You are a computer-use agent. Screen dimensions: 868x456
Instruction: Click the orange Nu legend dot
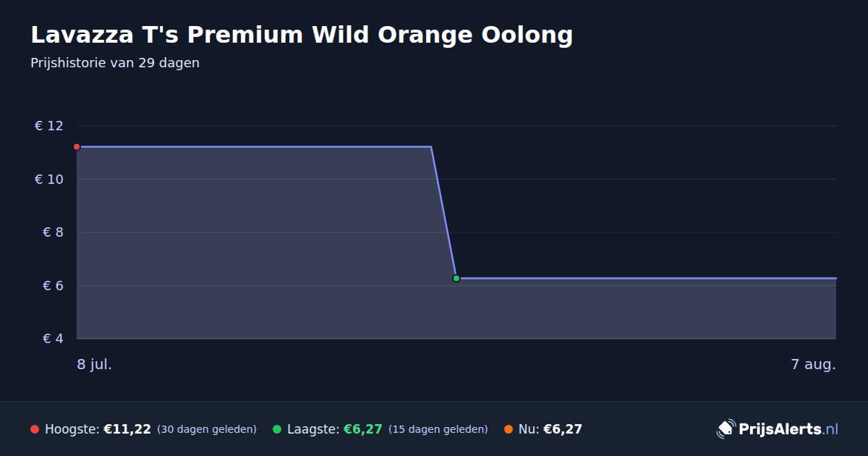(509, 429)
